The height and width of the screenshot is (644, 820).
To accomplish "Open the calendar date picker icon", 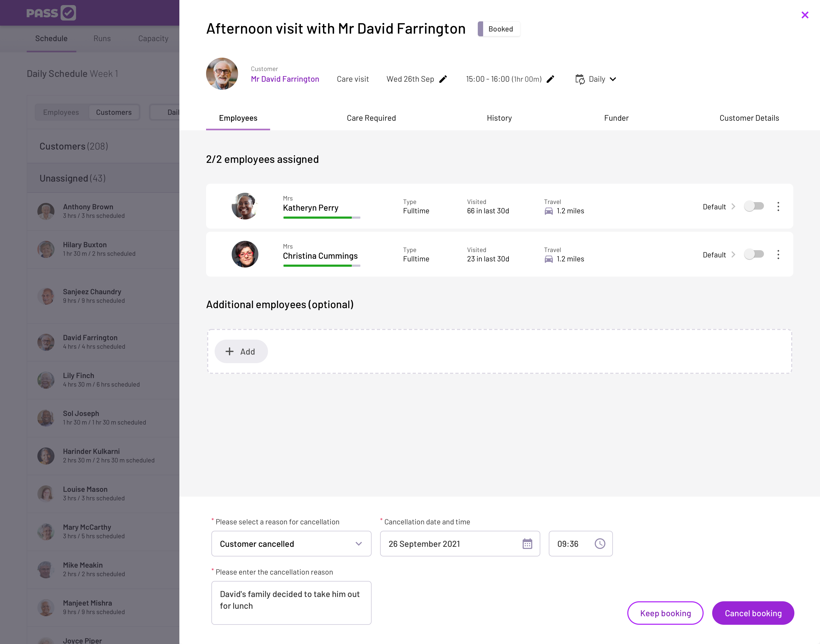I will 527,544.
